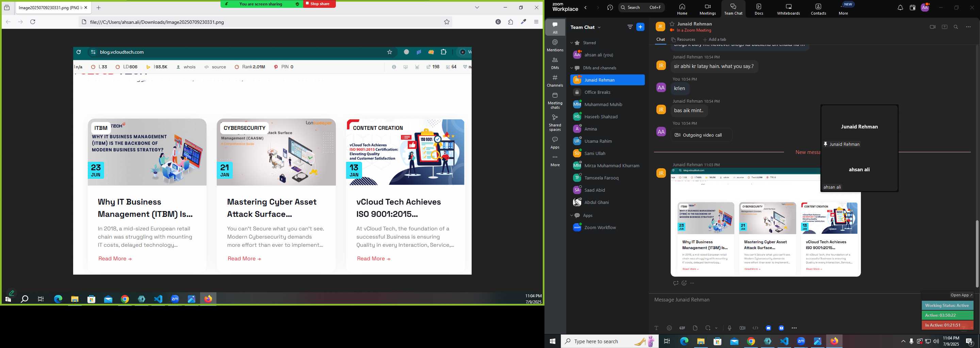Select Mentions in the Zoom sidebar
Screen dimensions: 980x348
pyautogui.click(x=555, y=45)
